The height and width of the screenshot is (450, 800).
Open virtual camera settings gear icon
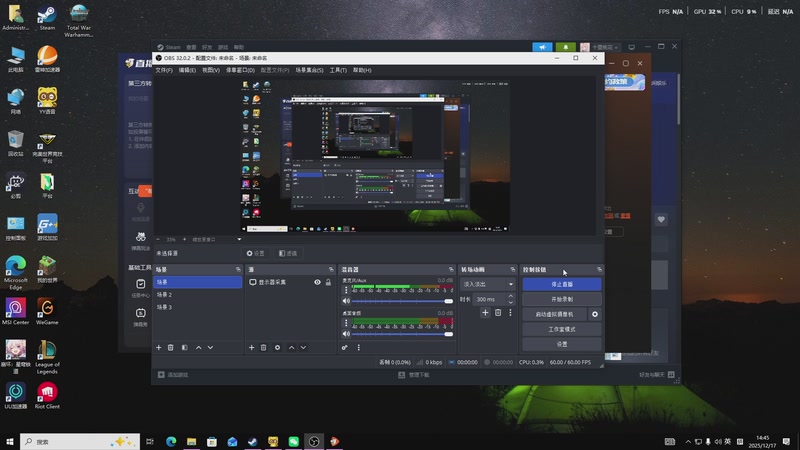(595, 314)
